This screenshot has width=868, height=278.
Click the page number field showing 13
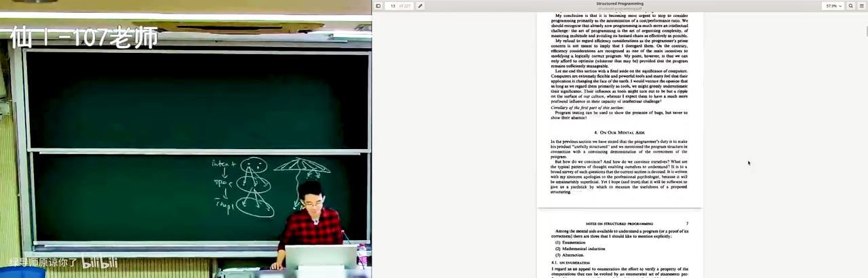393,5
